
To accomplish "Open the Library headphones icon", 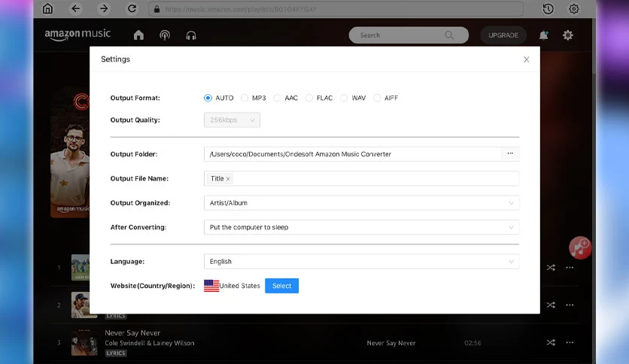I will click(191, 35).
